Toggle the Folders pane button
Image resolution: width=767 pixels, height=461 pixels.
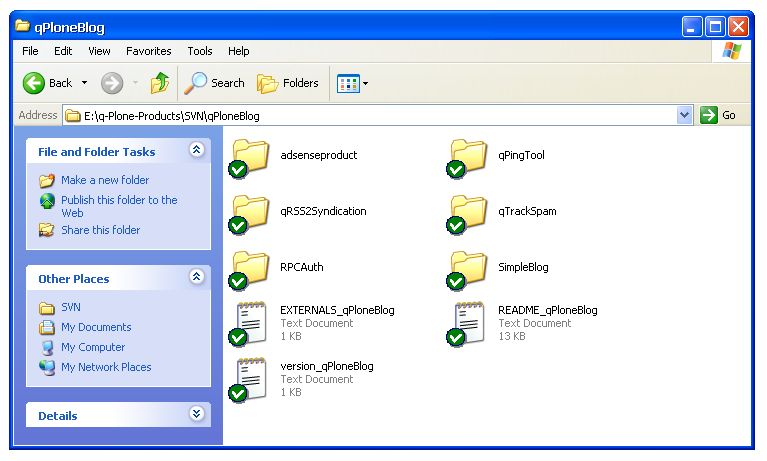pyautogui.click(x=288, y=83)
